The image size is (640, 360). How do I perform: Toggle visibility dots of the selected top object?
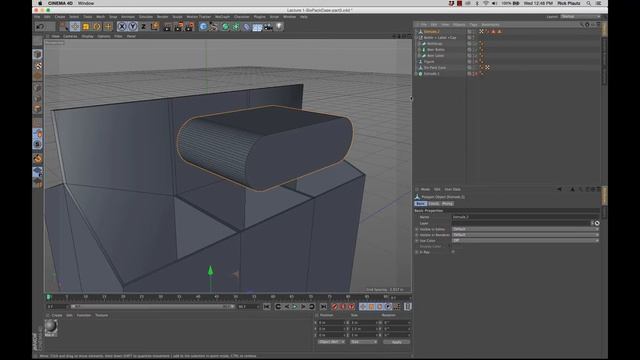click(x=474, y=31)
